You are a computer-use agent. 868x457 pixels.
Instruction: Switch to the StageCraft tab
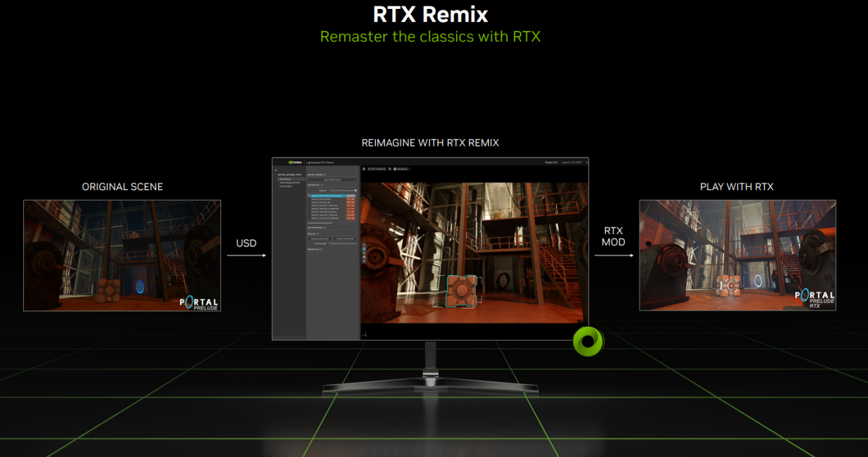(550, 162)
